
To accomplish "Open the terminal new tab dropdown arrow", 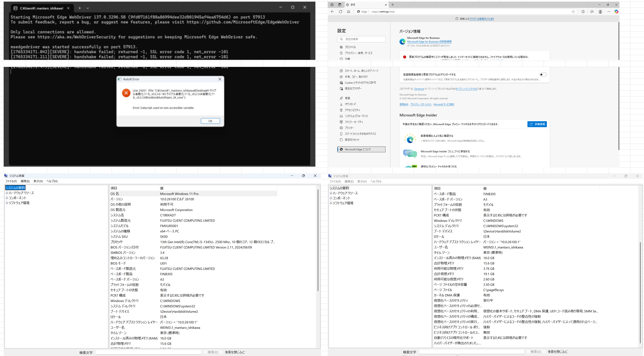I will [x=88, y=8].
